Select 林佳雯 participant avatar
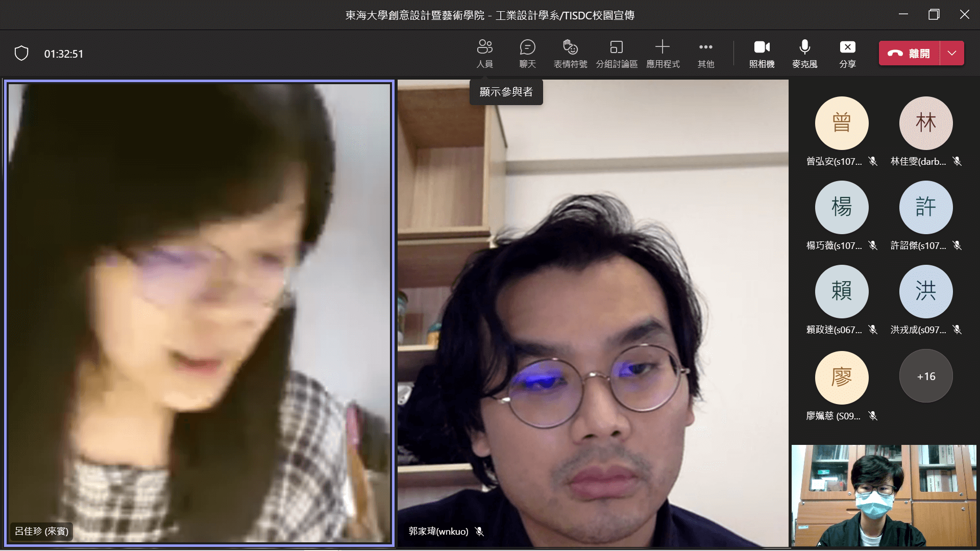Viewport: 980px width, 551px height. pyautogui.click(x=925, y=123)
